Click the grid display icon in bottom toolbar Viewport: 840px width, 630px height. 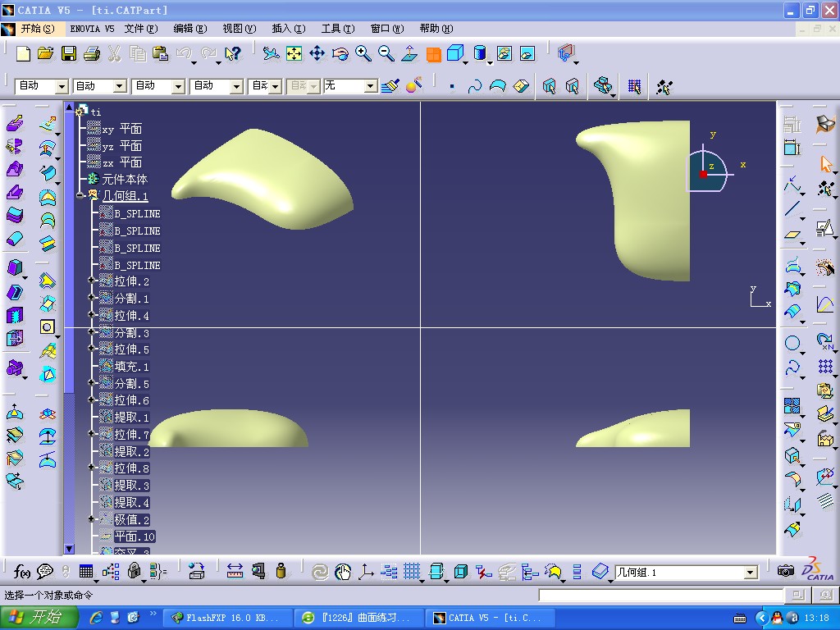click(x=412, y=572)
